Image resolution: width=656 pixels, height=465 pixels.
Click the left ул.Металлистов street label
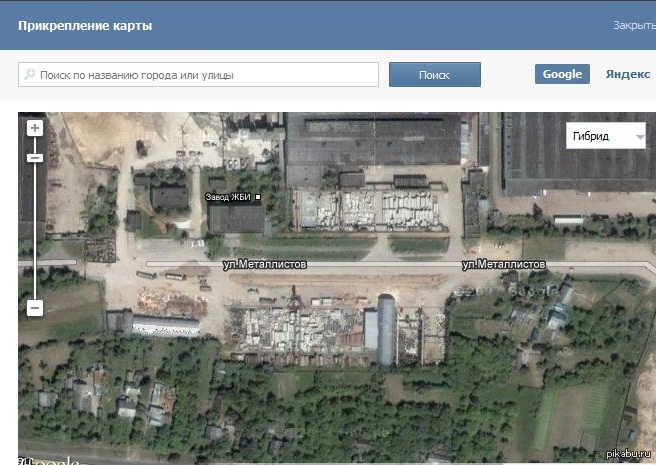click(x=264, y=264)
